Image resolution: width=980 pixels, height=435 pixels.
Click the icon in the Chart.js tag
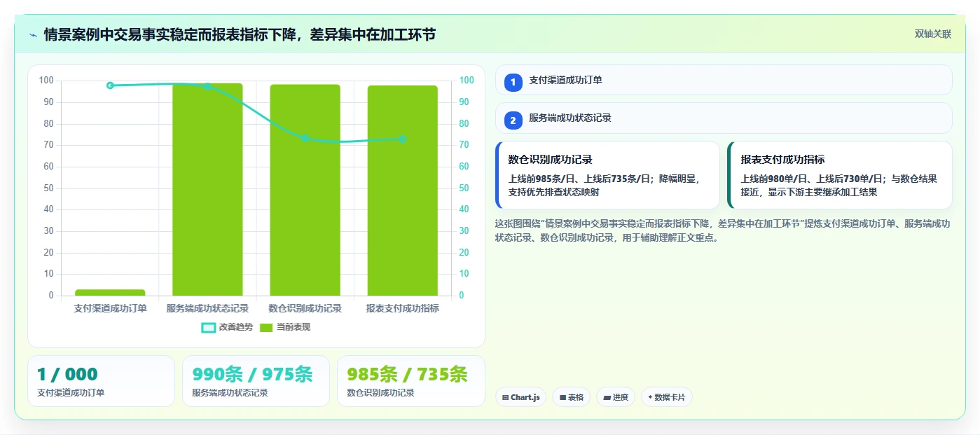[x=505, y=397]
